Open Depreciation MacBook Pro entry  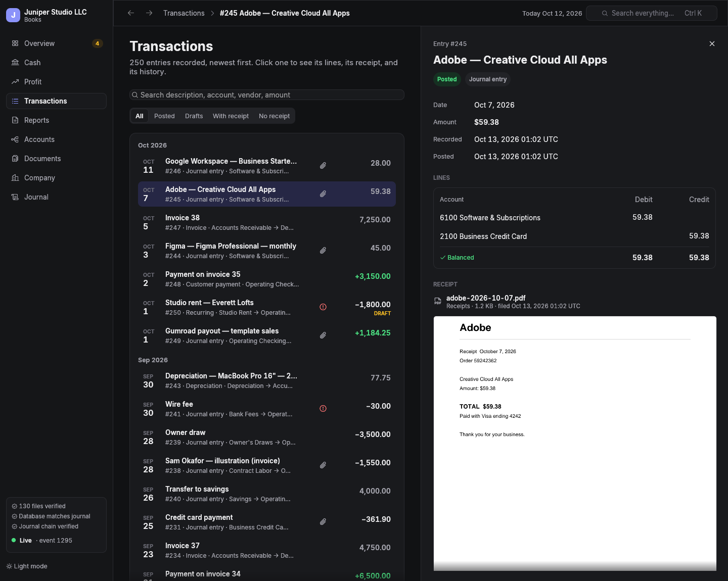click(x=267, y=380)
